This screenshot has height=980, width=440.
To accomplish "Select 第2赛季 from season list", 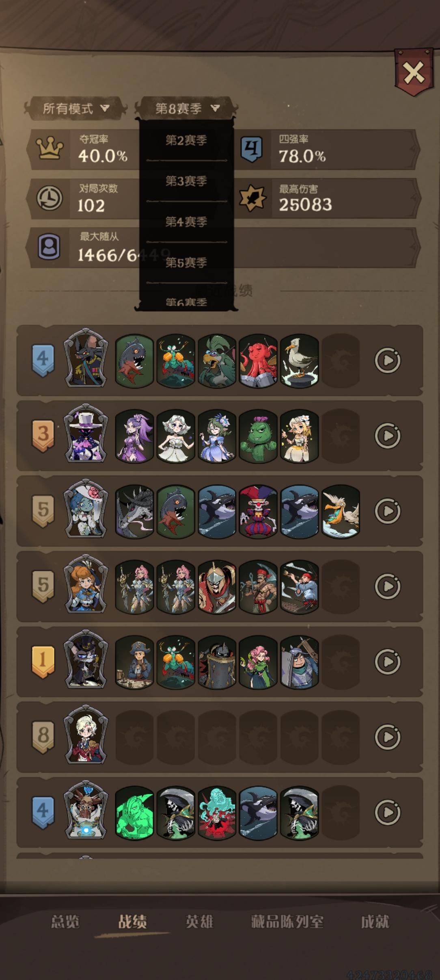I will pos(186,141).
